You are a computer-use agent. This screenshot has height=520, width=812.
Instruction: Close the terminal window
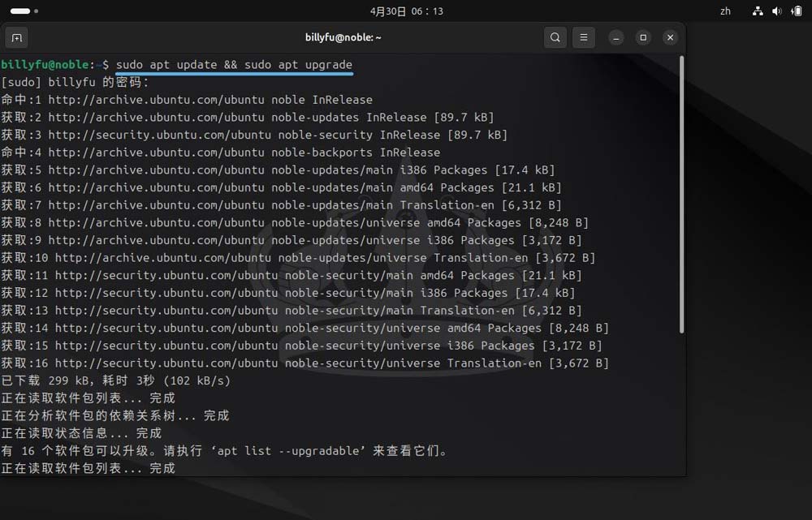670,37
